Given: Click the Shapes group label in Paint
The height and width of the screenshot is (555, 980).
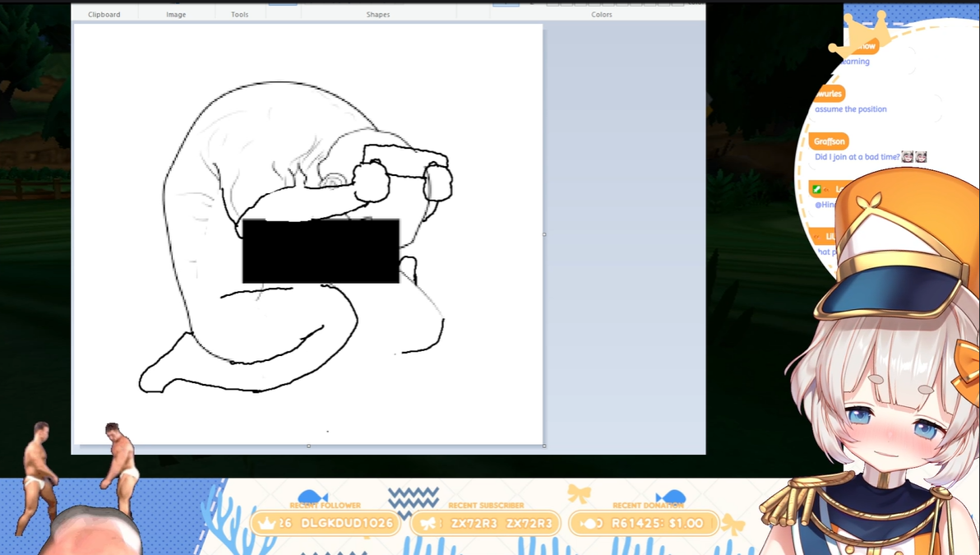Looking at the screenshot, I should pos(378,14).
